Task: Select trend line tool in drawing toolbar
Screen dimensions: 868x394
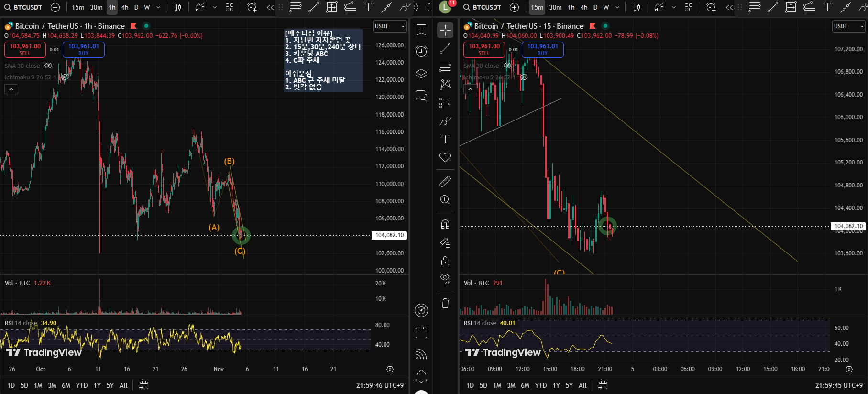Action: [445, 48]
